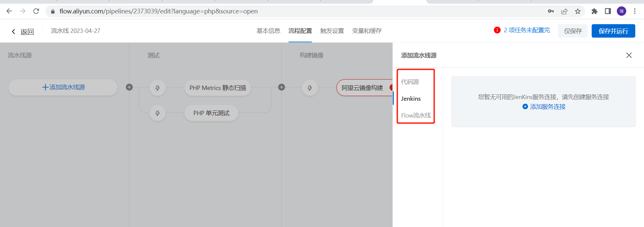Toggle the browser side panel icon
The image size is (644, 227).
(x=608, y=11)
